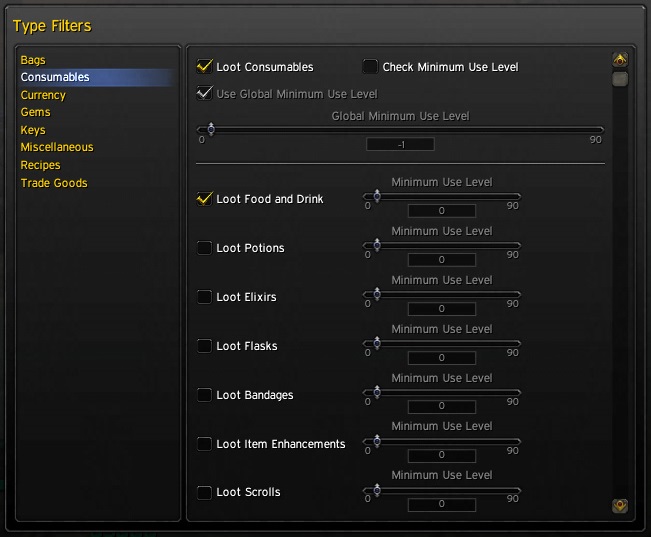Screen dimensions: 651x537
Task: Open the Currency filter category
Action: click(43, 95)
